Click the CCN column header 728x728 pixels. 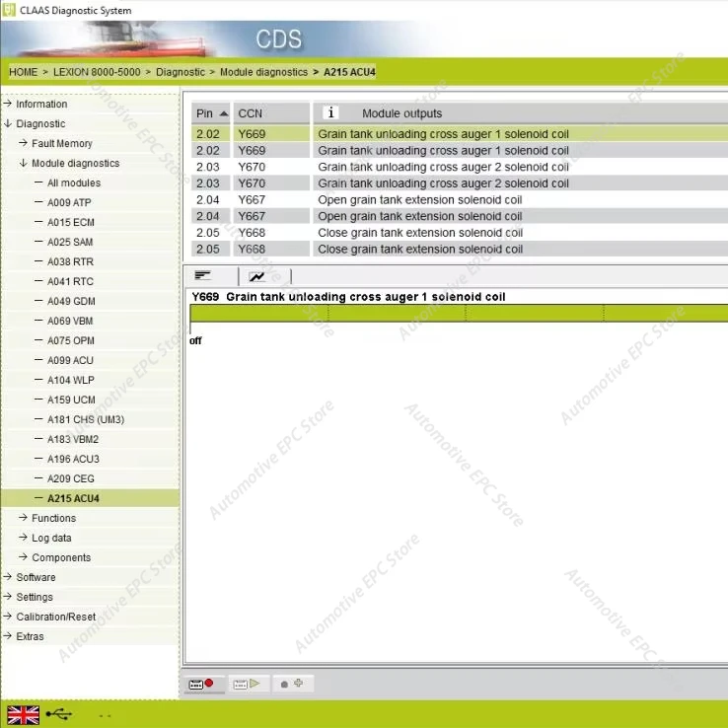(x=271, y=113)
